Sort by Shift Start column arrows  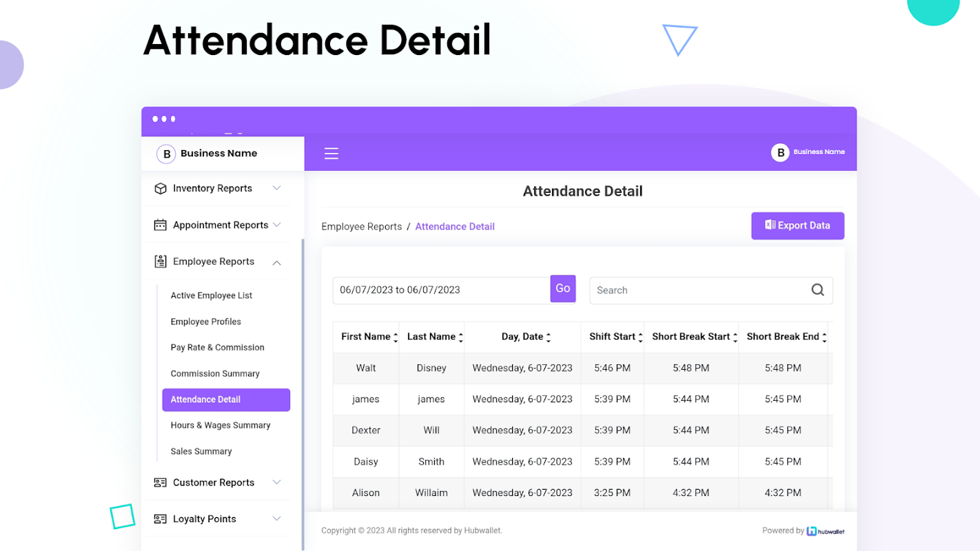tap(640, 337)
